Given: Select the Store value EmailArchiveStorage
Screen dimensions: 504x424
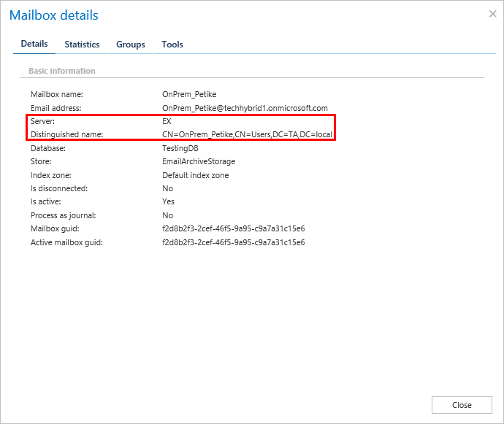Looking at the screenshot, I should coord(199,161).
